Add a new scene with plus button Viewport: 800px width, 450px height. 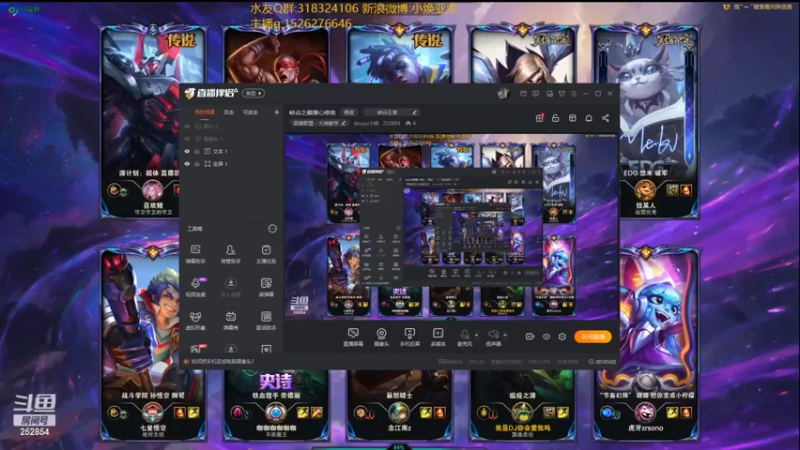point(277,112)
